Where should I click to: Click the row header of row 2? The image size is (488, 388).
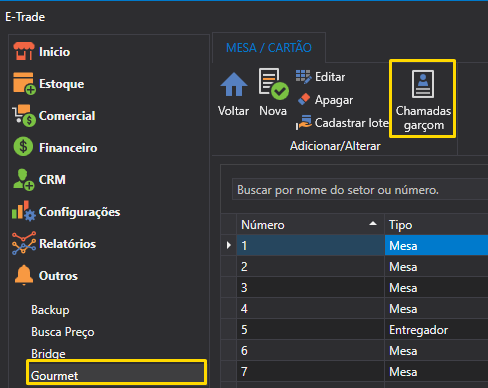click(x=229, y=266)
